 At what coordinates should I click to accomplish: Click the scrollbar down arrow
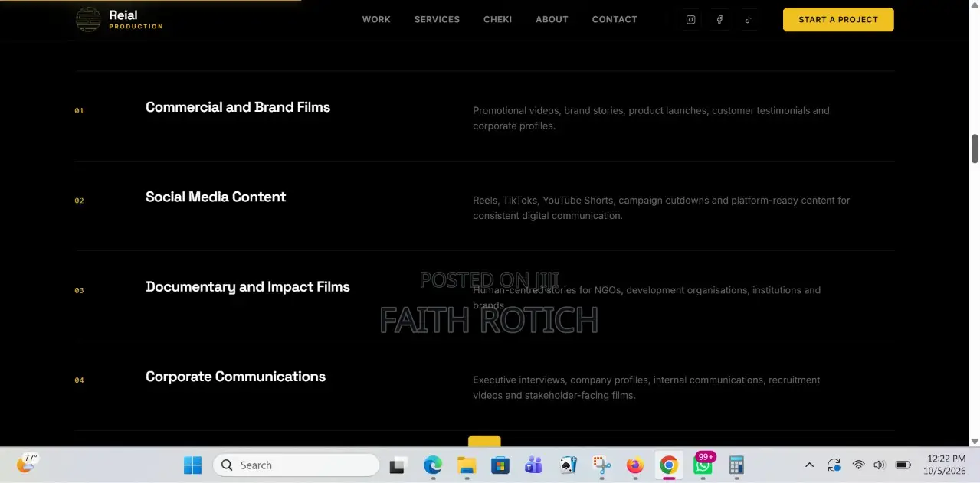point(975,441)
